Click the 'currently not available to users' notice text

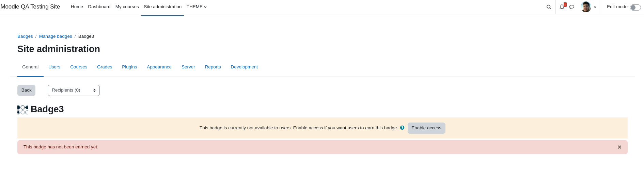pyautogui.click(x=299, y=128)
